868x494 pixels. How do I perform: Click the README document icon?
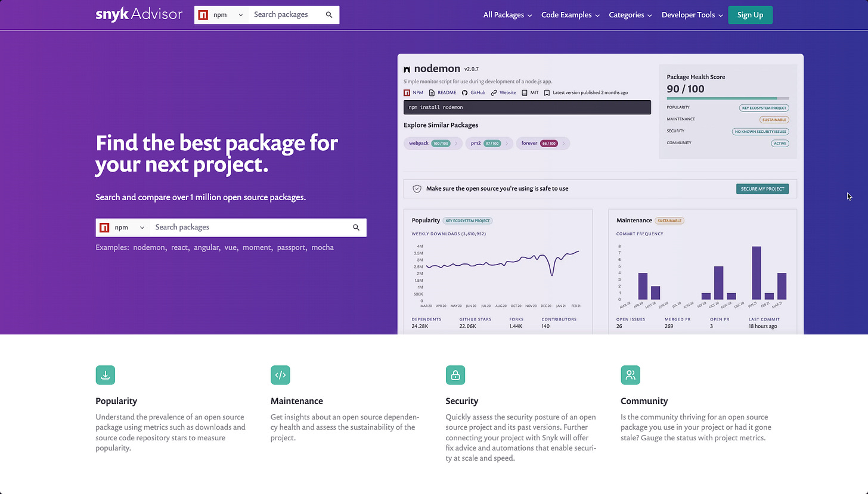[x=432, y=93]
